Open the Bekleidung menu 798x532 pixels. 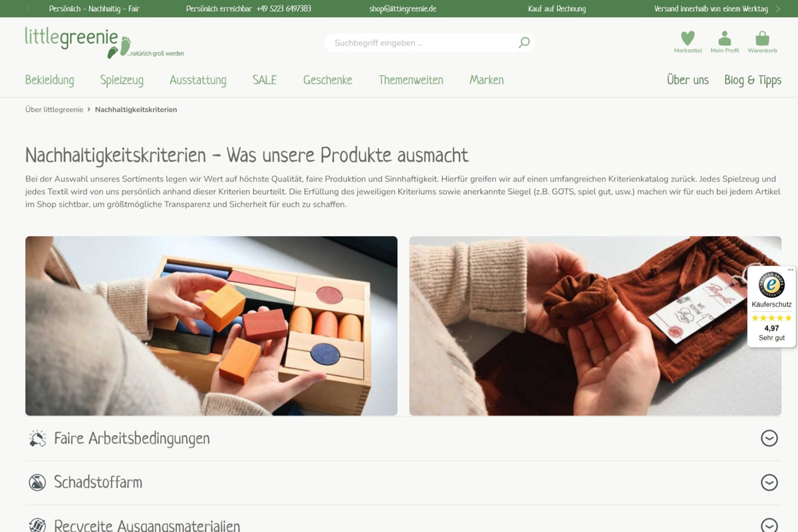pyautogui.click(x=50, y=80)
